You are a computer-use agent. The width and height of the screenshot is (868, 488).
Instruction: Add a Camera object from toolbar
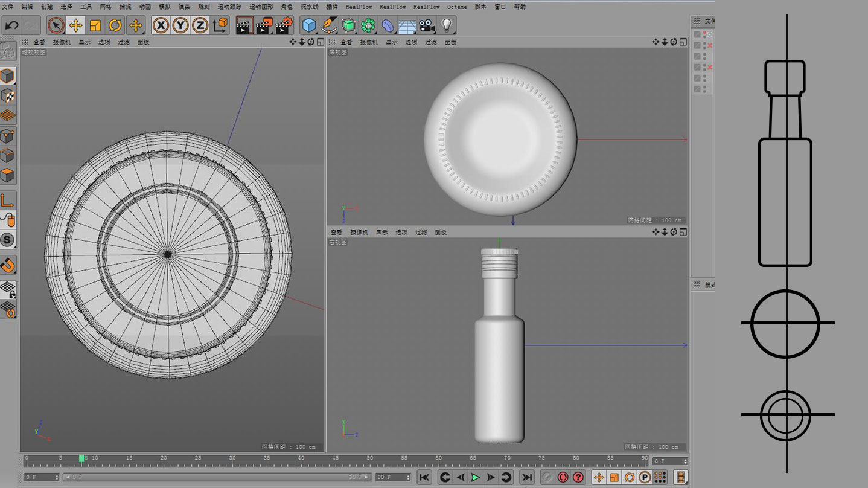pyautogui.click(x=427, y=25)
